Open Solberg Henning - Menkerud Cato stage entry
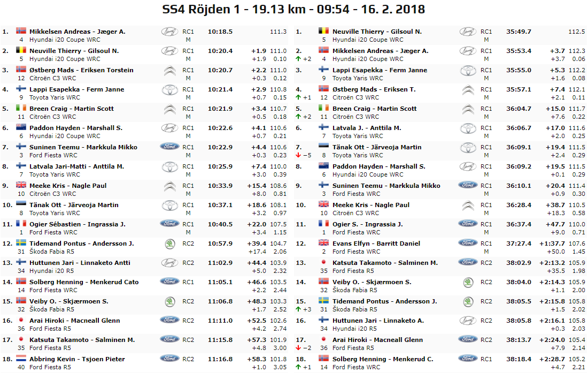Screen dimensions: 588x373 click(84, 282)
